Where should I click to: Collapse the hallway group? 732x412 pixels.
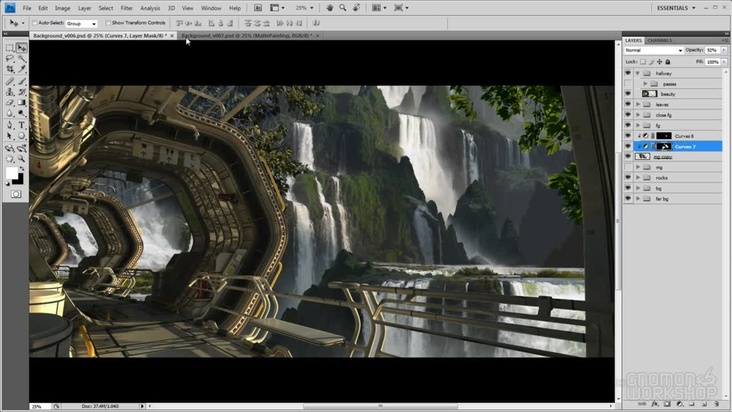click(638, 73)
